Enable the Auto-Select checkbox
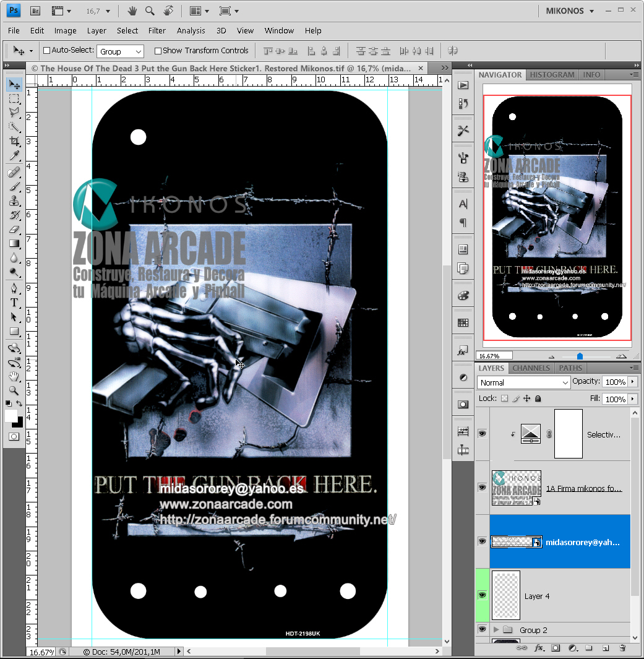The width and height of the screenshot is (644, 659). coord(46,50)
